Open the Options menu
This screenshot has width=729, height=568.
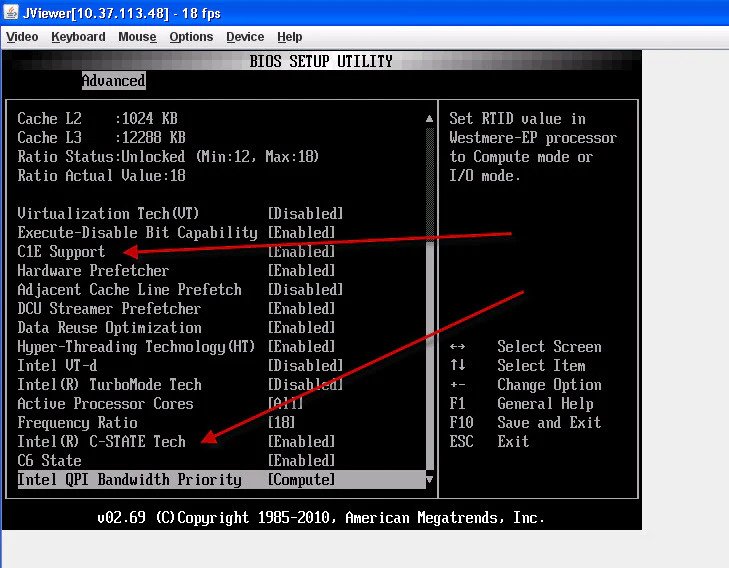click(191, 37)
